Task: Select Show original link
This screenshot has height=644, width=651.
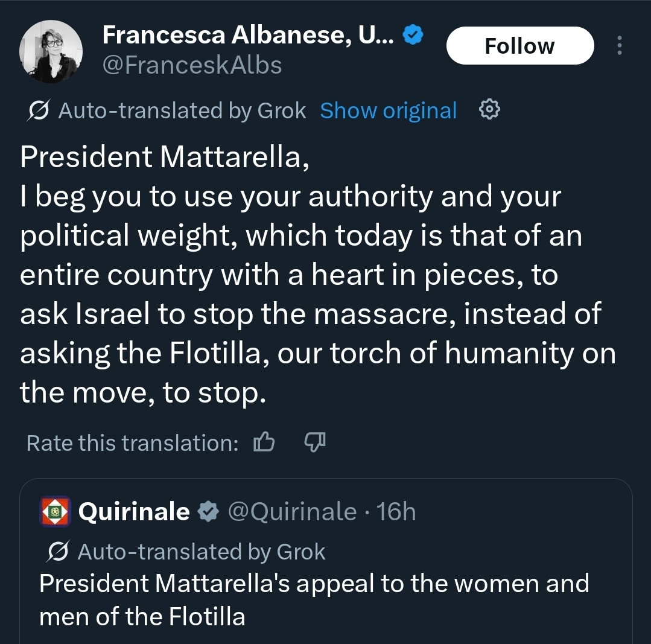Action: point(388,111)
